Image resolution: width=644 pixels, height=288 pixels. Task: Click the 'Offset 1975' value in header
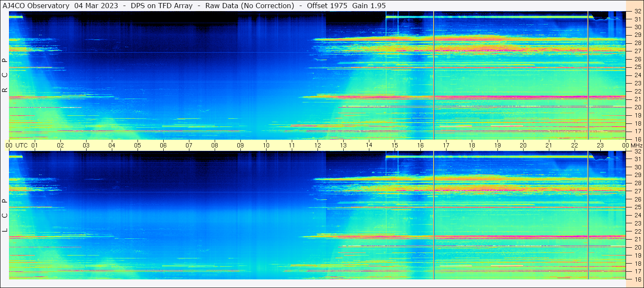[327, 6]
